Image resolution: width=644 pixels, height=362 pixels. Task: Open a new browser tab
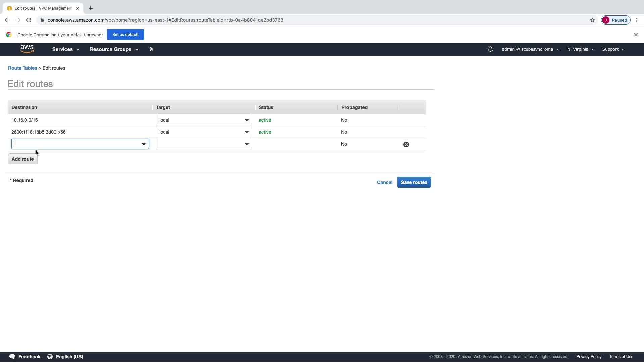[91, 8]
